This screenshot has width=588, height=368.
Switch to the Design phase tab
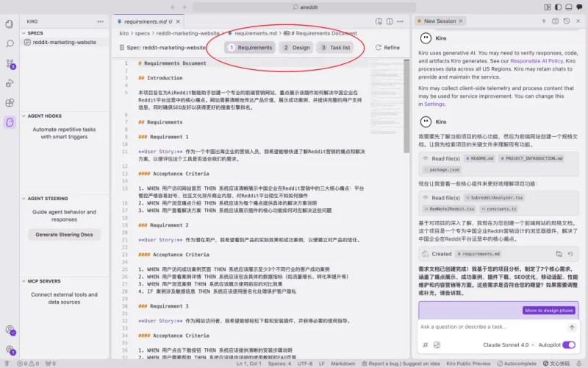(x=296, y=48)
